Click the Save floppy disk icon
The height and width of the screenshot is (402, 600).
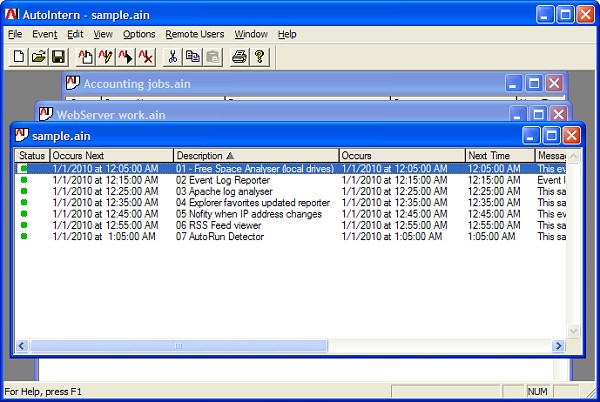(x=58, y=57)
